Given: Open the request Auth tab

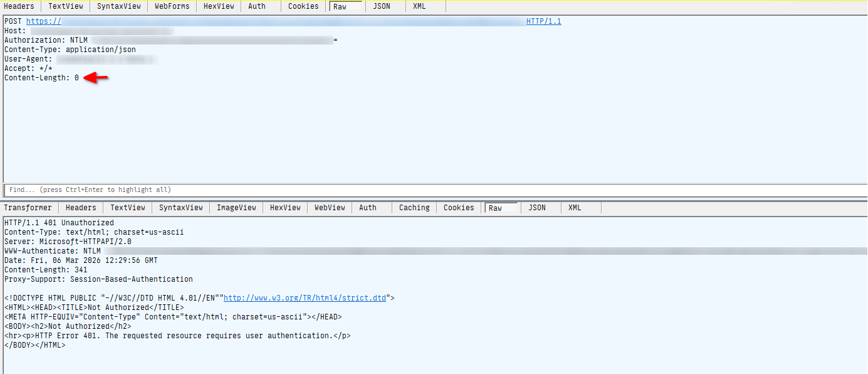Looking at the screenshot, I should [x=256, y=6].
